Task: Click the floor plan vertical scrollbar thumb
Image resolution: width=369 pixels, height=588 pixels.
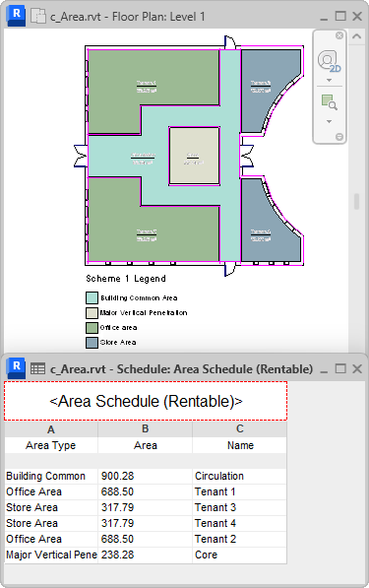Action: [356, 201]
